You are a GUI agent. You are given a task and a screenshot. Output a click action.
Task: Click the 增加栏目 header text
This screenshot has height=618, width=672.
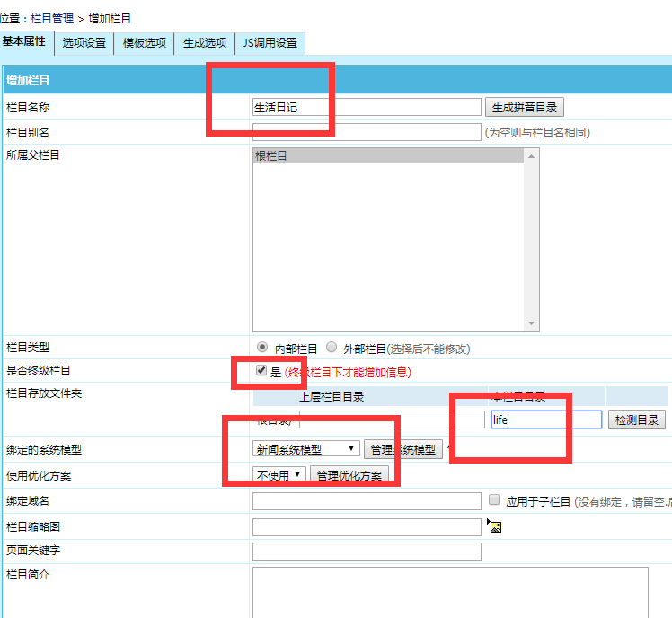coord(28,80)
